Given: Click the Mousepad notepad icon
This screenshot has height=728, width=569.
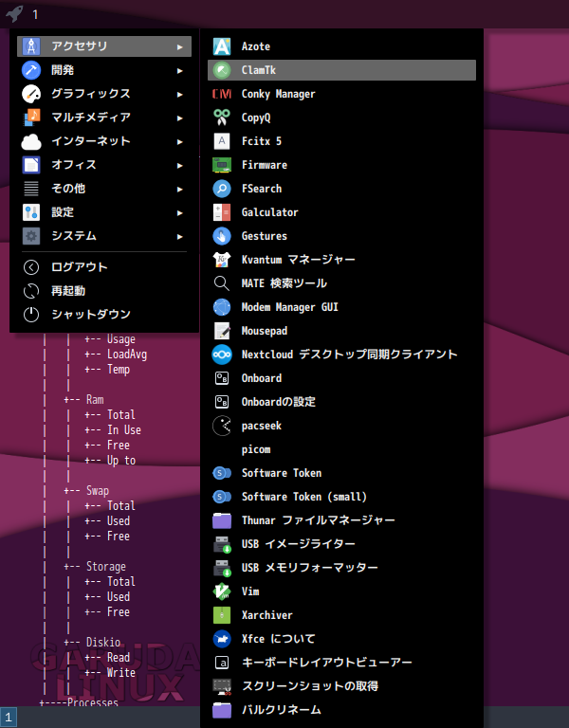Looking at the screenshot, I should 222,331.
